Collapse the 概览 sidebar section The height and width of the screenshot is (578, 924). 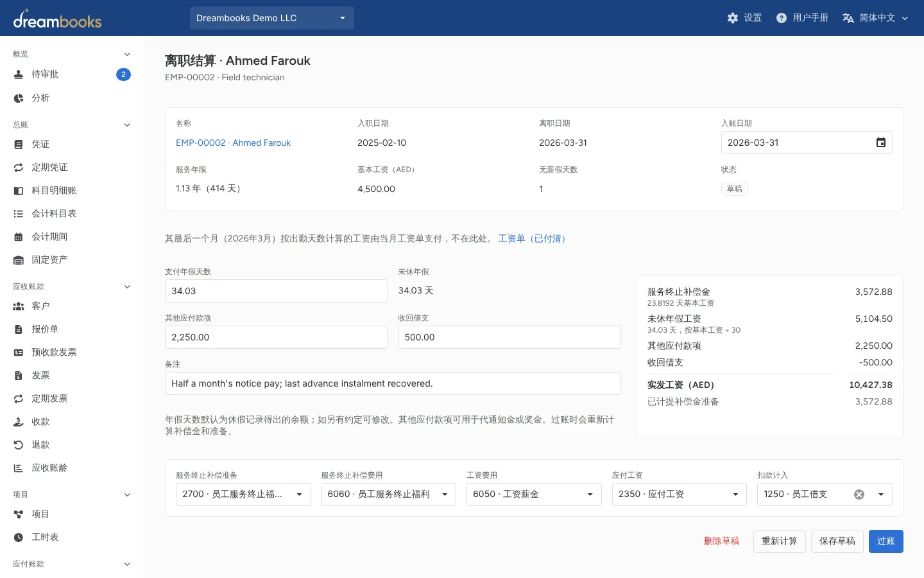coord(127,54)
